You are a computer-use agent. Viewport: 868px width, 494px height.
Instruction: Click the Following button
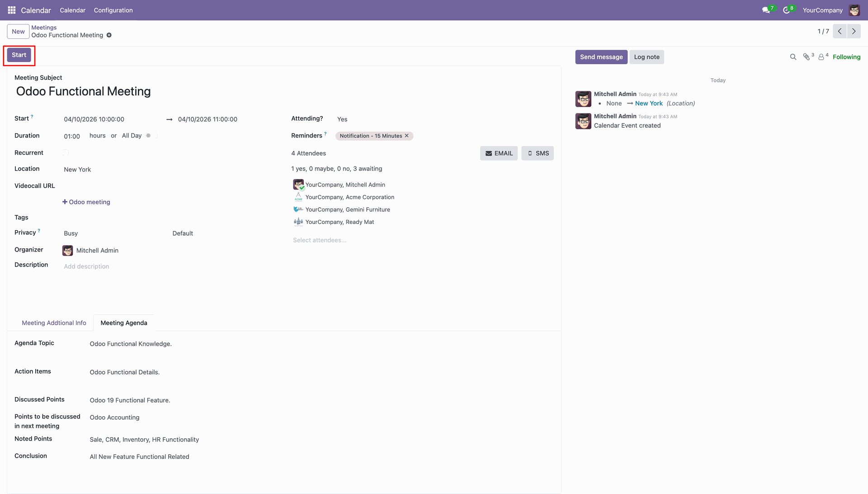pos(846,57)
